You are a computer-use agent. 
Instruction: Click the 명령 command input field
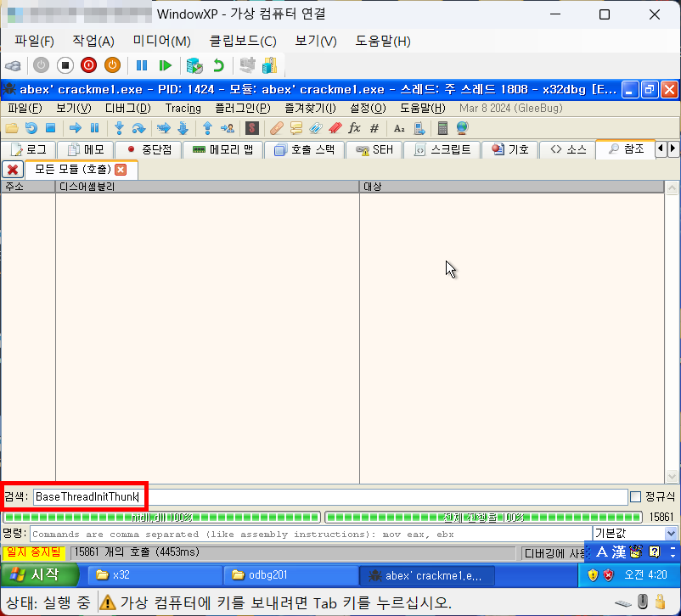[x=311, y=534]
